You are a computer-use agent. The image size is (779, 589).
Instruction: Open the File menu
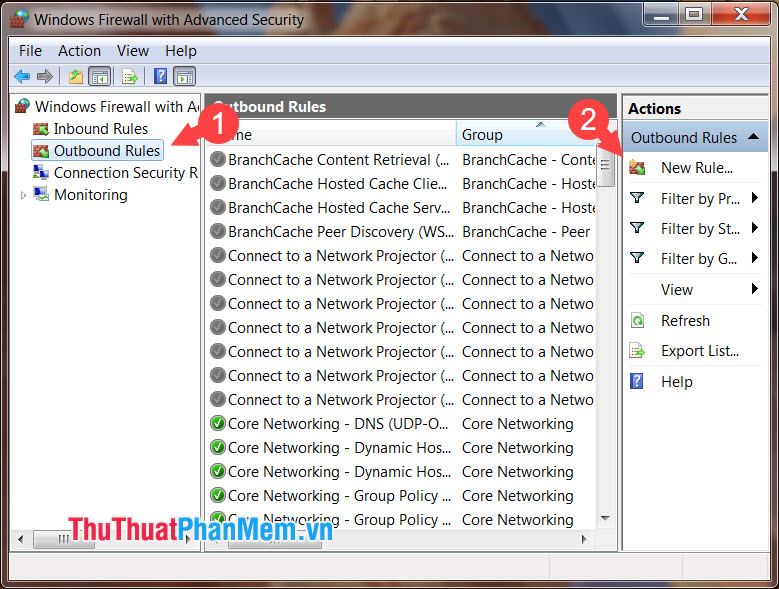click(30, 51)
